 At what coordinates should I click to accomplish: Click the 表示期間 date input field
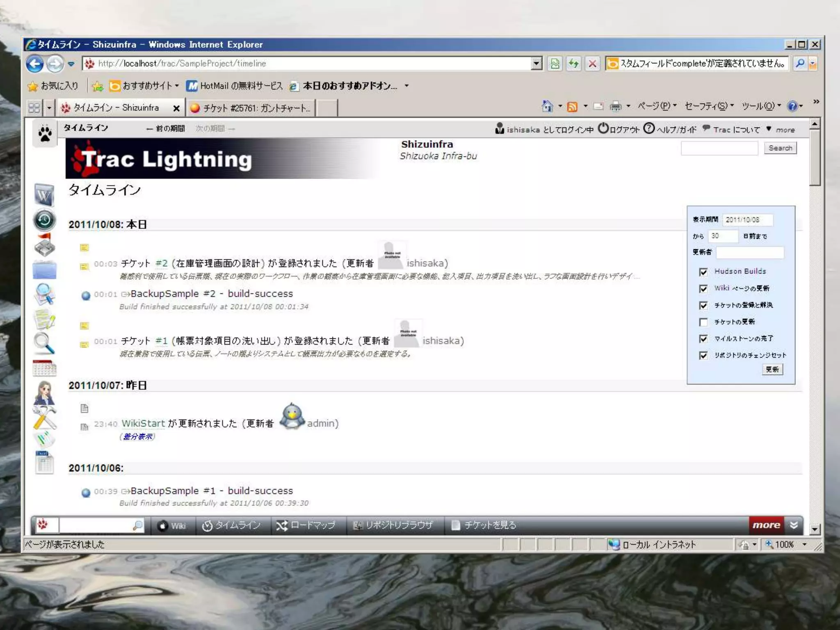(747, 220)
